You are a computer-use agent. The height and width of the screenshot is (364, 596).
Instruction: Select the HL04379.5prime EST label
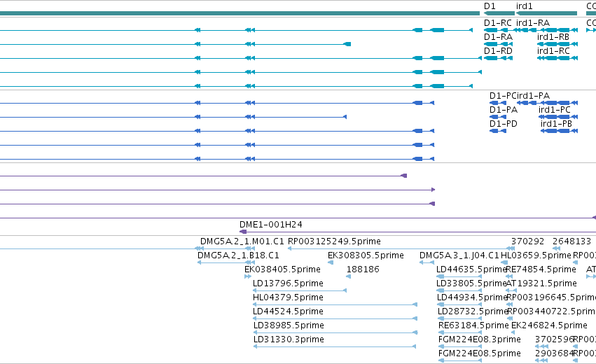coord(288,297)
